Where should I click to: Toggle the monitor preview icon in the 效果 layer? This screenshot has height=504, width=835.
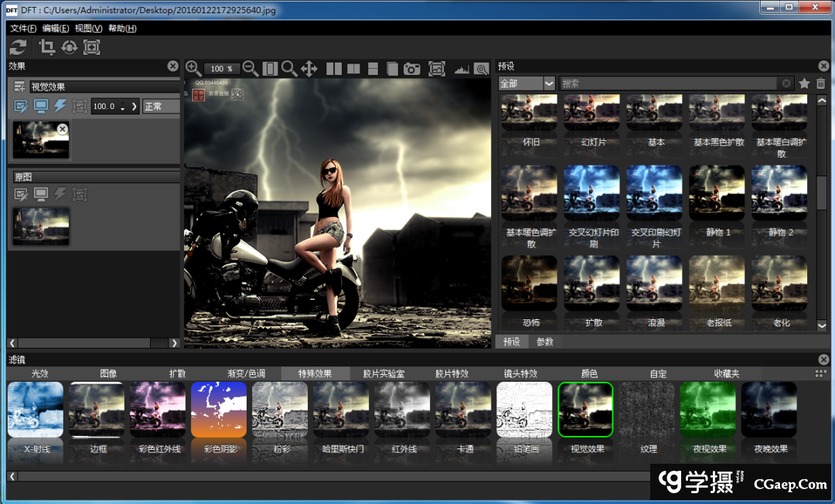(40, 106)
